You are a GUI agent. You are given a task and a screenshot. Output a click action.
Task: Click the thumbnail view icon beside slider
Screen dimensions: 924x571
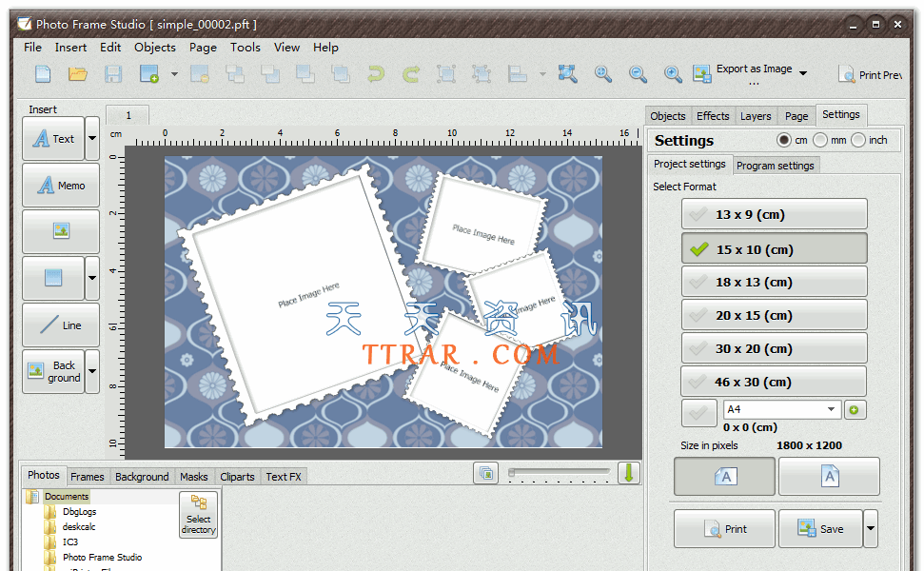coord(486,473)
